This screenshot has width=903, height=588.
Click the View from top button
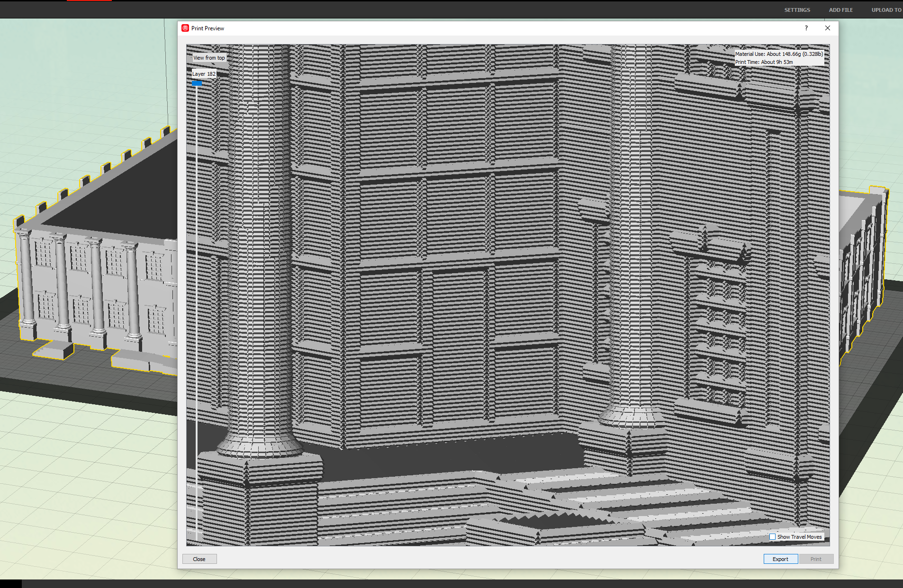tap(209, 58)
